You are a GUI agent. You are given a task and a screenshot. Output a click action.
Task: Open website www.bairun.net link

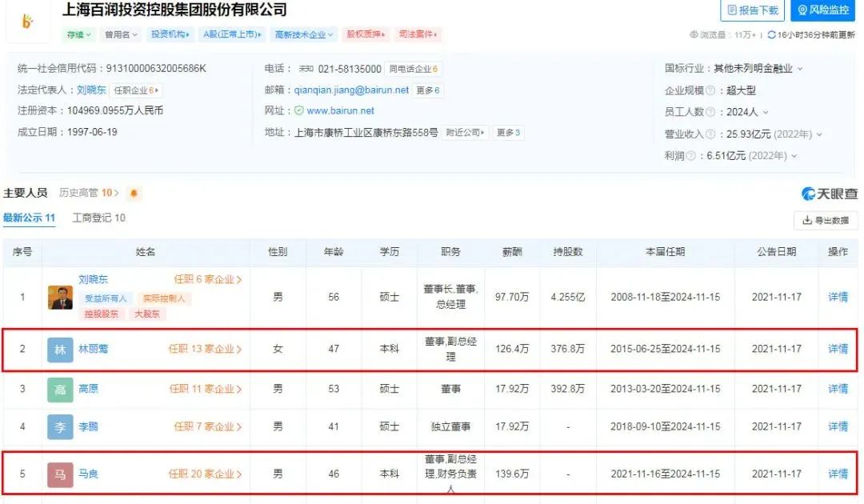tap(340, 110)
